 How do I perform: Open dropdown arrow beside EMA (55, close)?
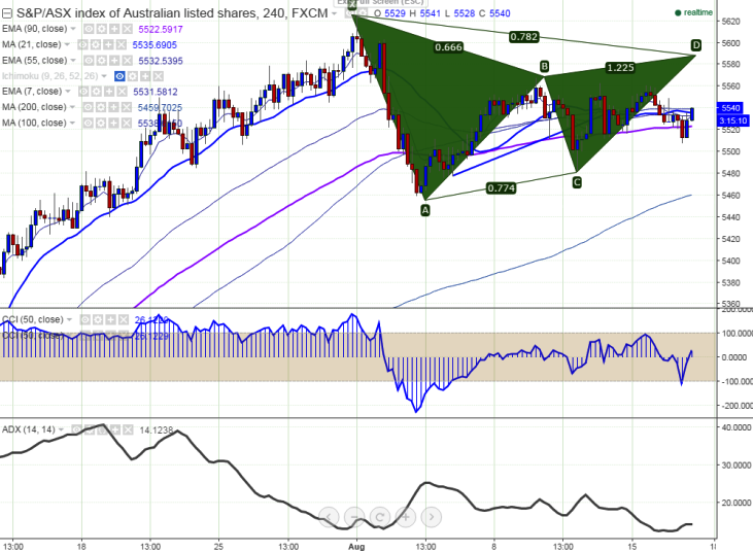(x=73, y=61)
